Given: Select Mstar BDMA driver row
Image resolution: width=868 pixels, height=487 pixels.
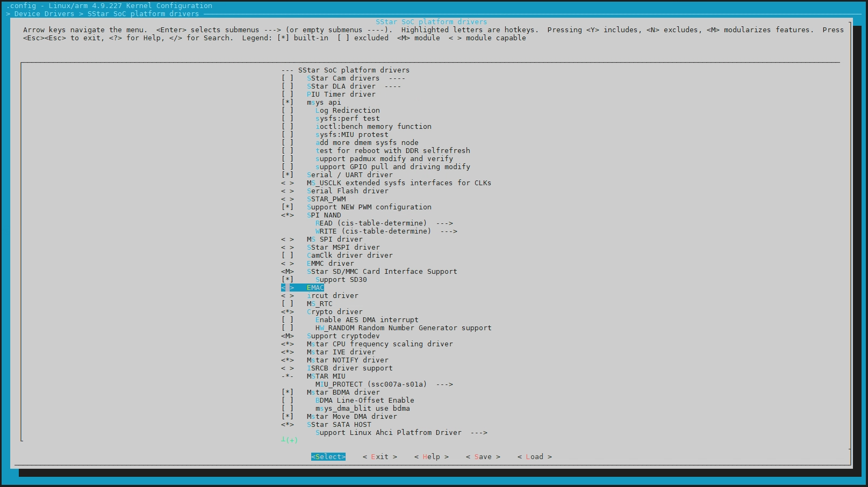Looking at the screenshot, I should (x=331, y=392).
